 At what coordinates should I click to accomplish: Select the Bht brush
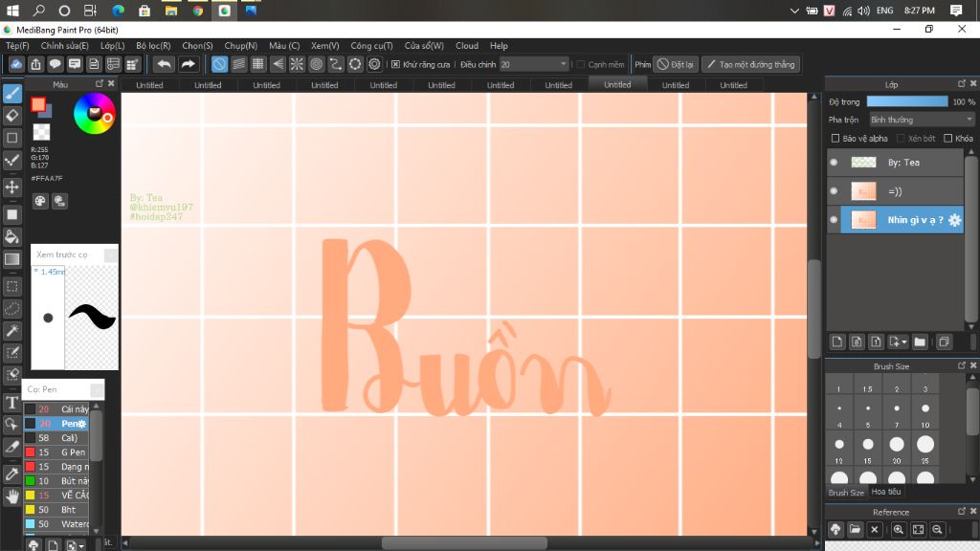click(56, 510)
